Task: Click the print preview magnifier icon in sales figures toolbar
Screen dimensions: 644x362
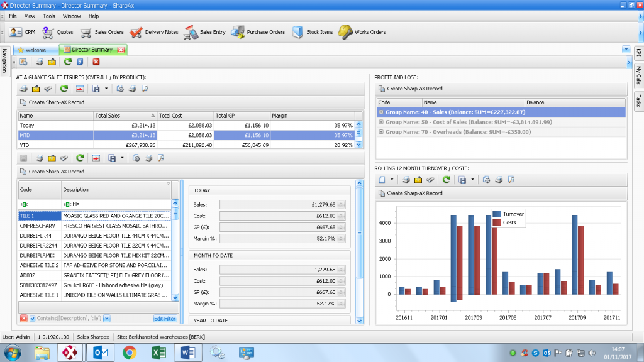Action: [x=145, y=89]
